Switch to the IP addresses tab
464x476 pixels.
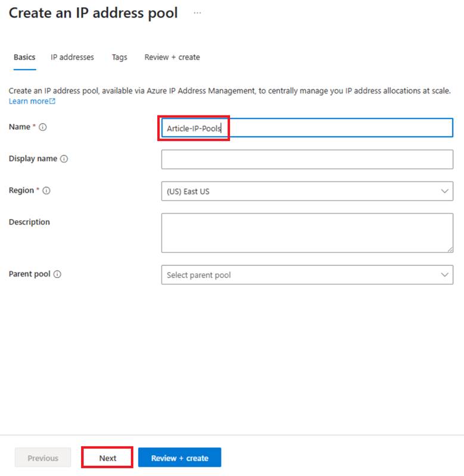[73, 57]
